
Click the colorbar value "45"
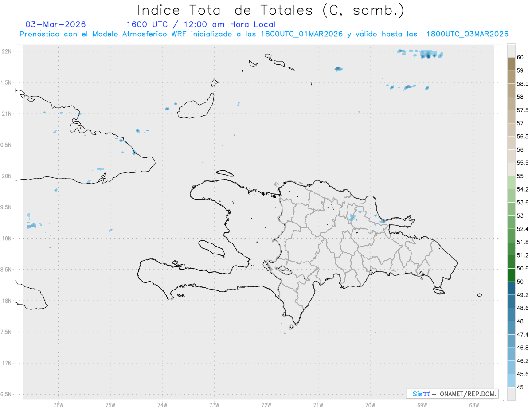pos(520,387)
